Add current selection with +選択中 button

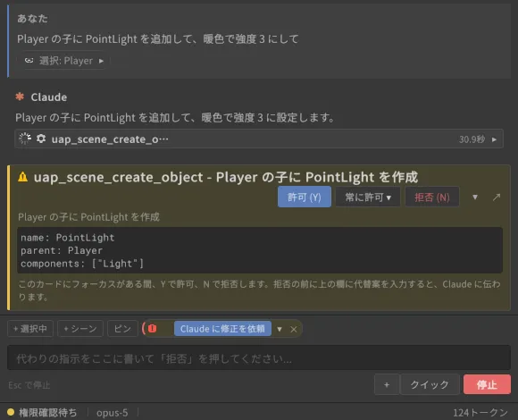coord(30,329)
